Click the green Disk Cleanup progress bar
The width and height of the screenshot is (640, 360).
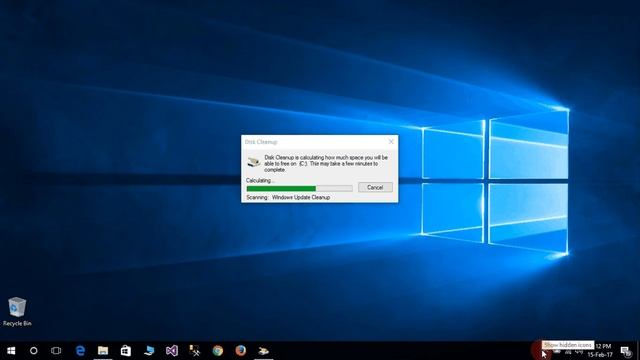[x=299, y=188]
